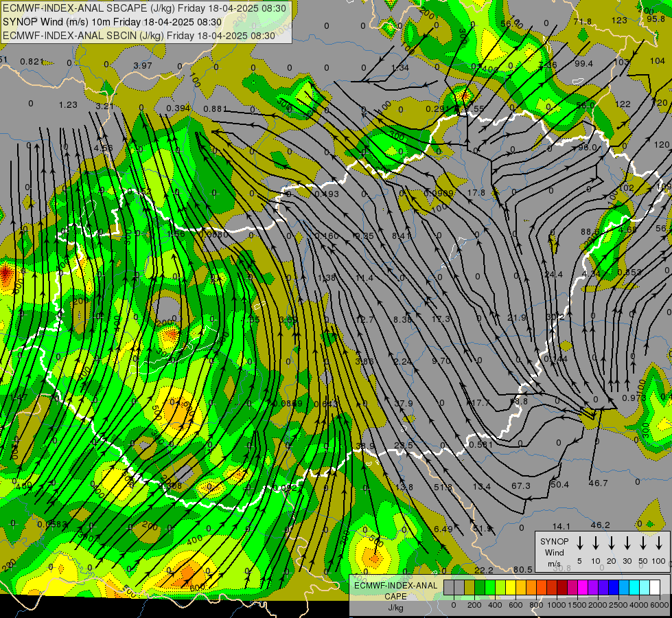
Task: Select the pure blue CAPE legend swatch
Action: coord(613,588)
